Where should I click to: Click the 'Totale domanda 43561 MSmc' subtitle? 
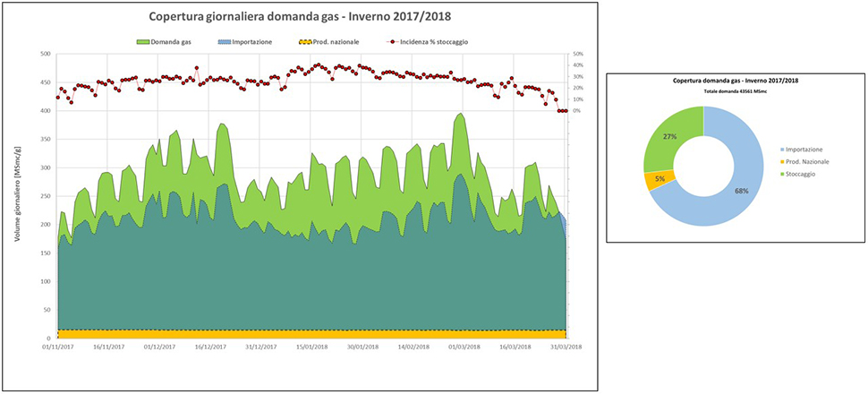(736, 90)
